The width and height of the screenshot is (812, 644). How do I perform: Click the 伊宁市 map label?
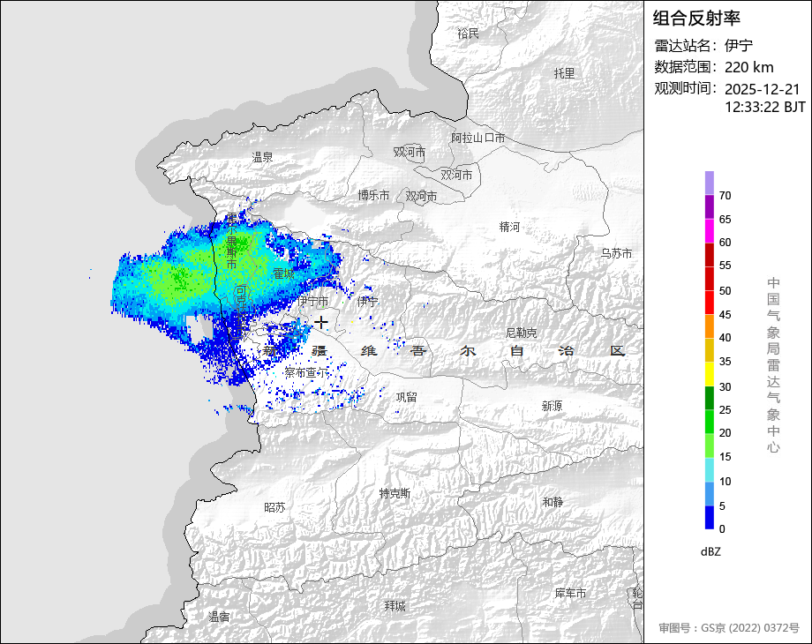(x=312, y=301)
